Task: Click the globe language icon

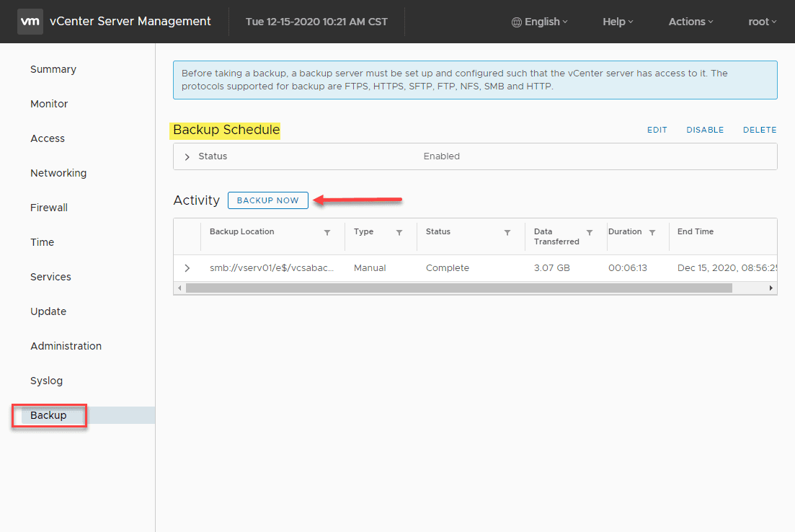Action: click(515, 22)
